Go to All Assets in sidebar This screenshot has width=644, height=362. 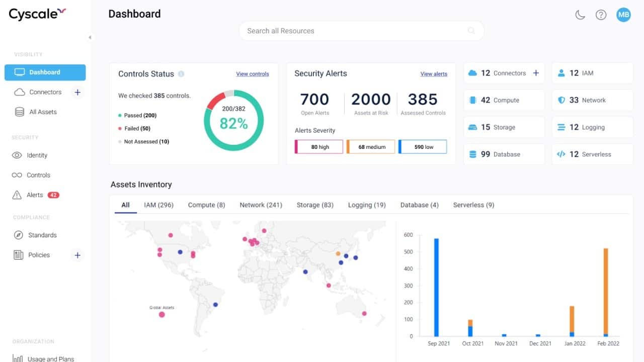(43, 112)
